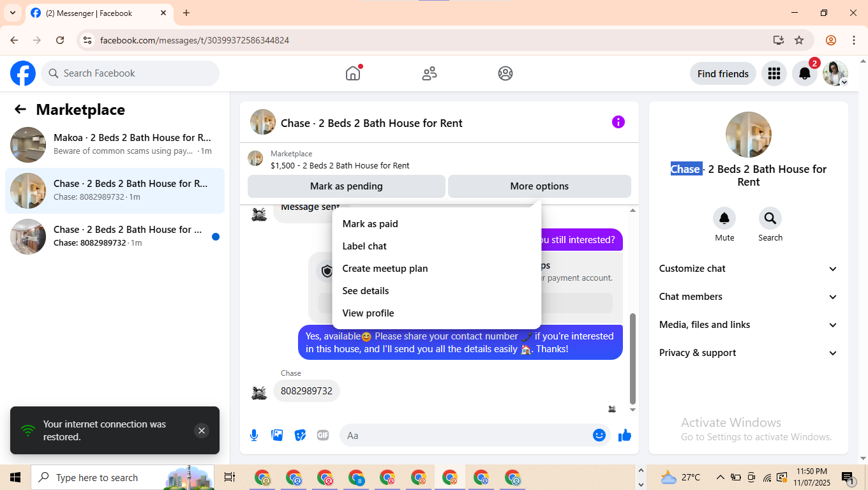Open the unread Chase conversation with blue dot

click(115, 237)
